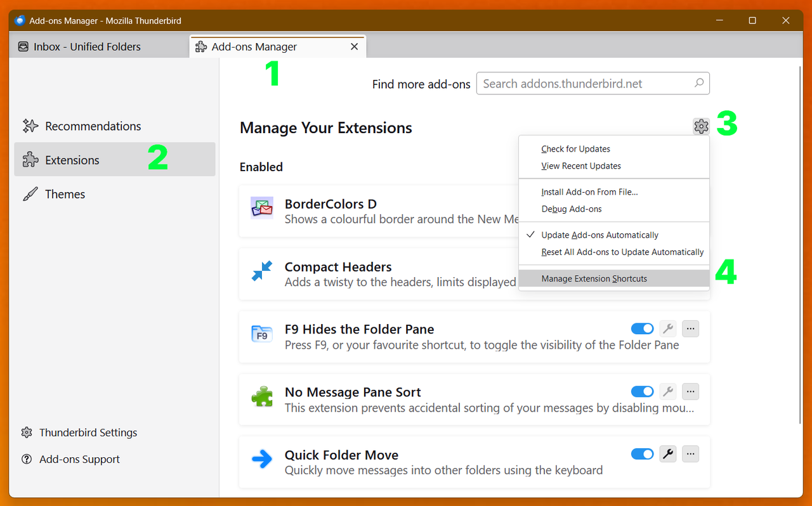Click the Add-ons Support question mark icon
The width and height of the screenshot is (812, 506).
(27, 459)
